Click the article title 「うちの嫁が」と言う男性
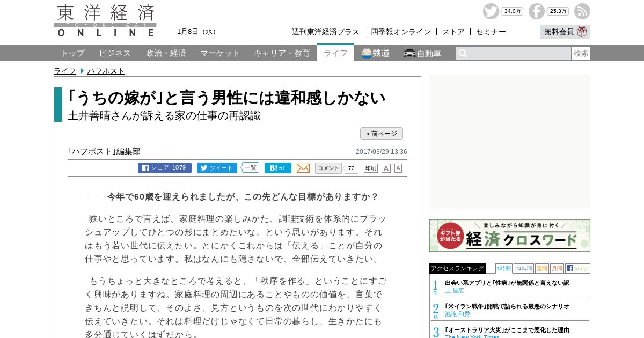644x338 pixels. [227, 98]
